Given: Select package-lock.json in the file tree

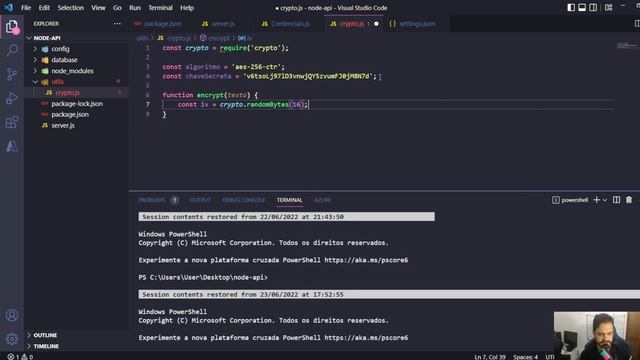Looking at the screenshot, I should tap(77, 104).
